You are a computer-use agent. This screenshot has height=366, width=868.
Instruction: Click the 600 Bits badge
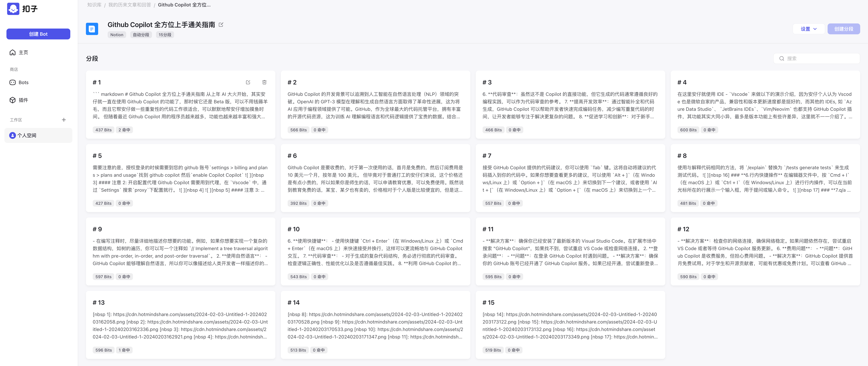coord(688,130)
